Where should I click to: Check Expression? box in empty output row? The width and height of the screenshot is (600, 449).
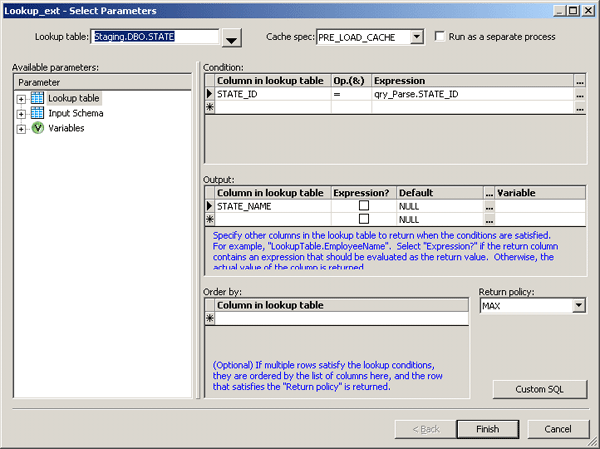(363, 218)
